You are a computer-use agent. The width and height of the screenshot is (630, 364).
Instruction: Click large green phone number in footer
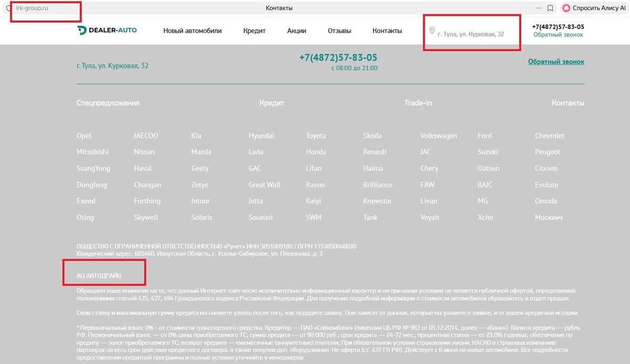[338, 58]
